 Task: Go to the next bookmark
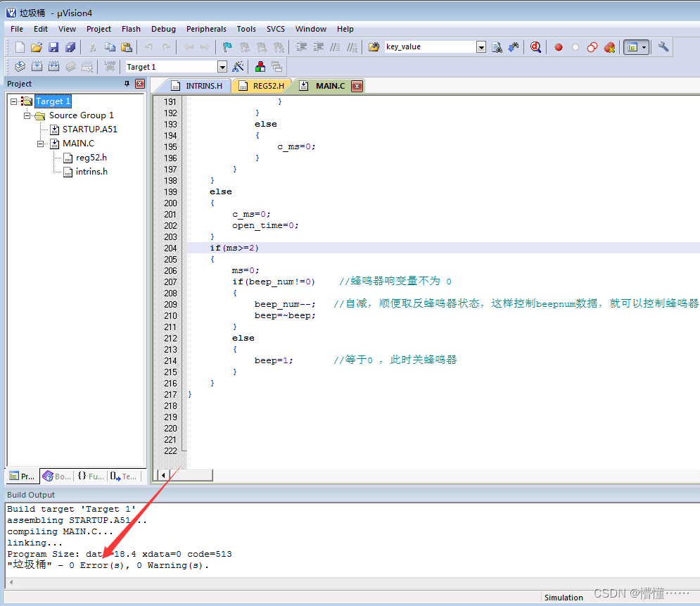coord(262,47)
